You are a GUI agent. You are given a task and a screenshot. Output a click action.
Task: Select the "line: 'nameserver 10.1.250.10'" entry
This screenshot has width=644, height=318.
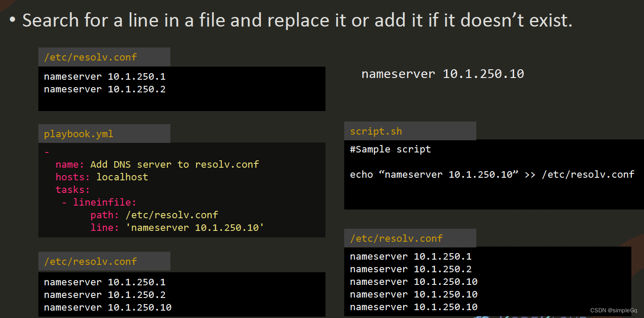[x=177, y=228]
